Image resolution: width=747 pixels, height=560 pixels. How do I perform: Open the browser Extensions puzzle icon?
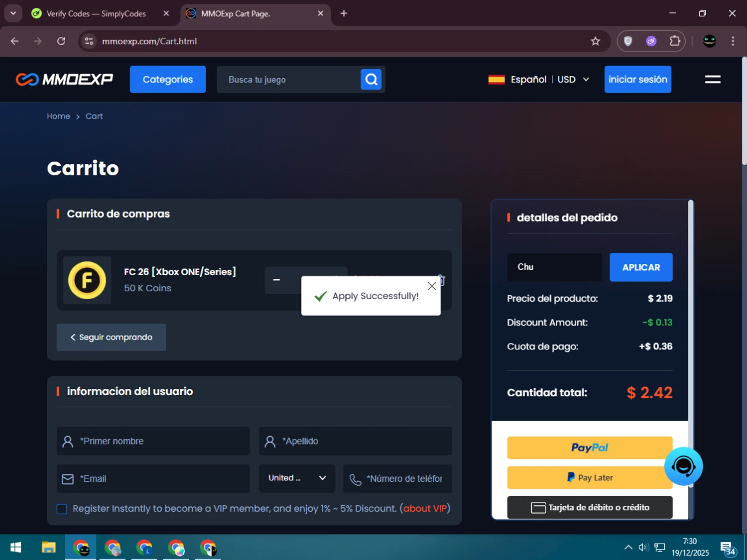coord(675,41)
